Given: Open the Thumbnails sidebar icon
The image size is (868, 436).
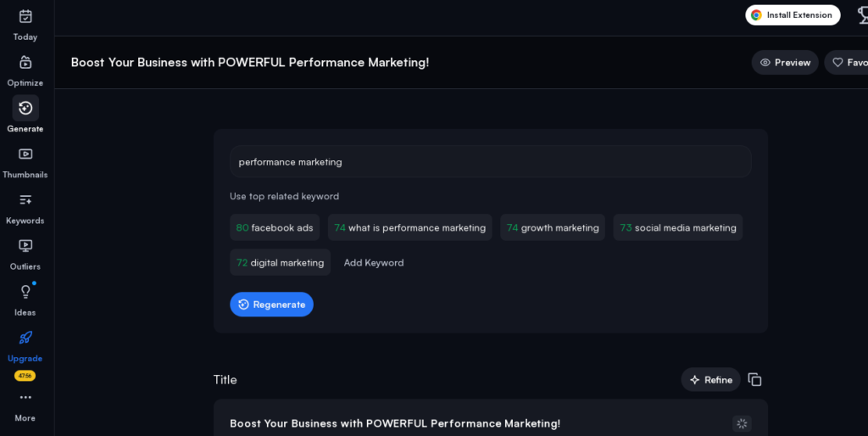Looking at the screenshot, I should pyautogui.click(x=25, y=154).
